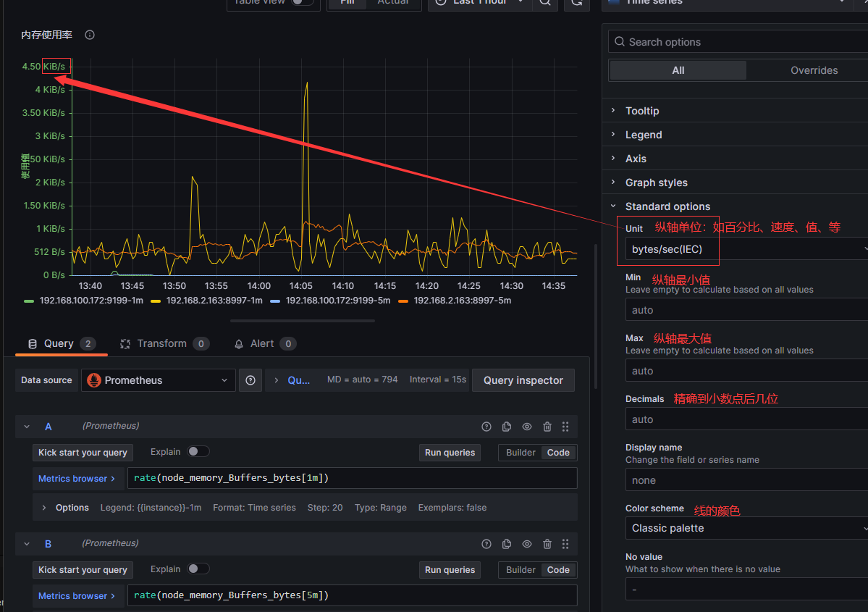
Task: Click the Transform tab icon
Action: pyautogui.click(x=125, y=344)
